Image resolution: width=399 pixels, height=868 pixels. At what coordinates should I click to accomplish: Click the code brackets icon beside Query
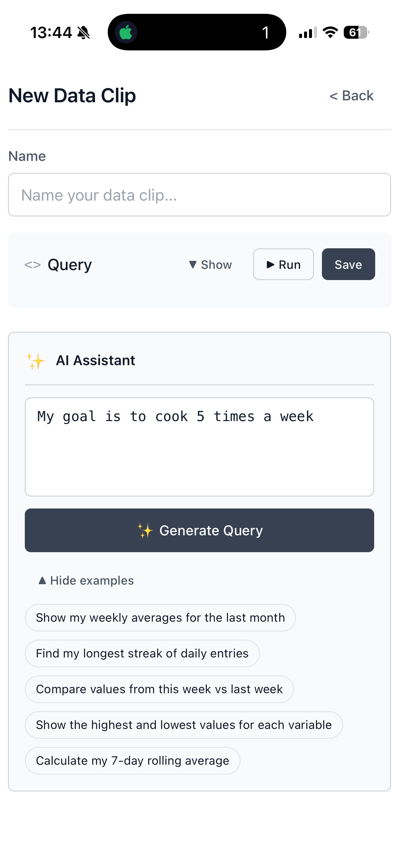tap(32, 265)
